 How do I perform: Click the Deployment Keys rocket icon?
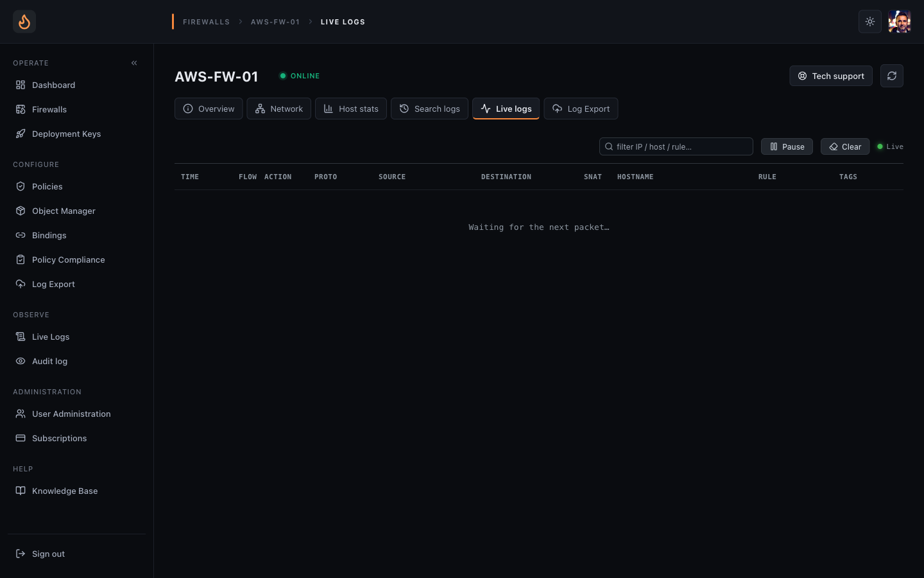pos(21,134)
